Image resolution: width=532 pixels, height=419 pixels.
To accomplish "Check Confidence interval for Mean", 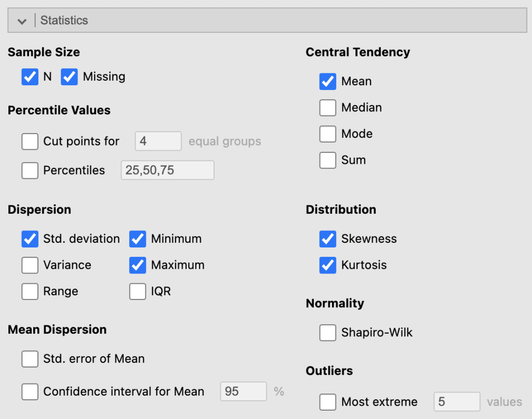I will pos(30,391).
